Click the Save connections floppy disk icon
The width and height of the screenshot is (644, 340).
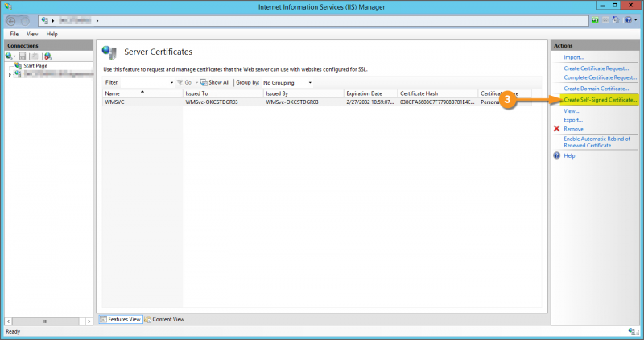[23, 56]
